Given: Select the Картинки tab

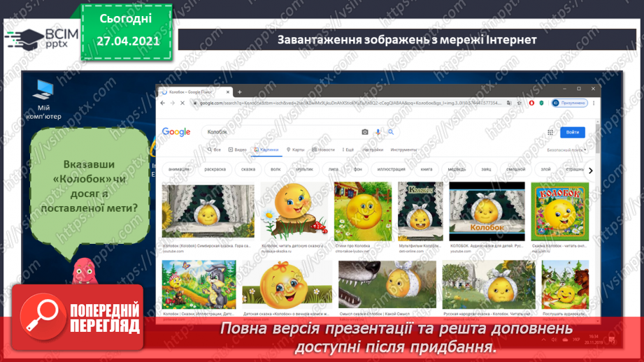Looking at the screenshot, I should (266, 150).
